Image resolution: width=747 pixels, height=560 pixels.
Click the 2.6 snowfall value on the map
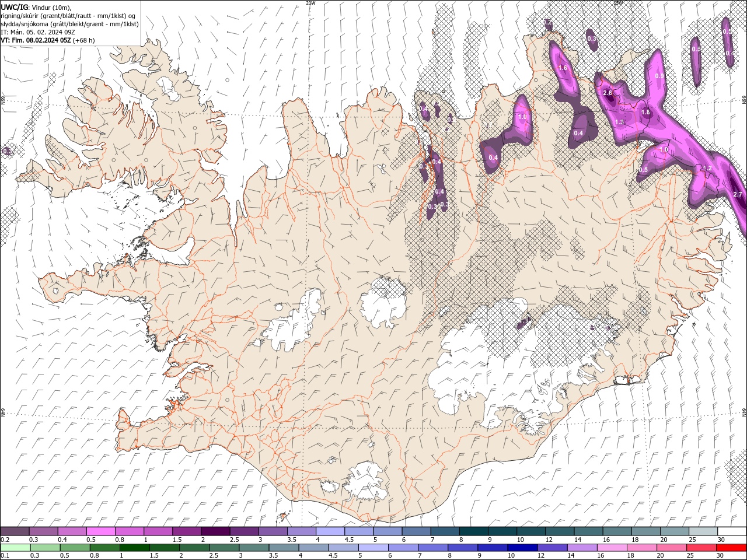coord(607,93)
